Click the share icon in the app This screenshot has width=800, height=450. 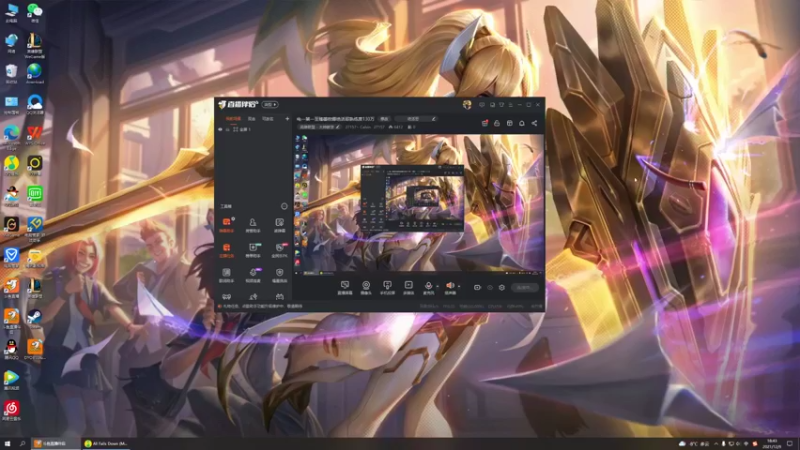coord(534,123)
